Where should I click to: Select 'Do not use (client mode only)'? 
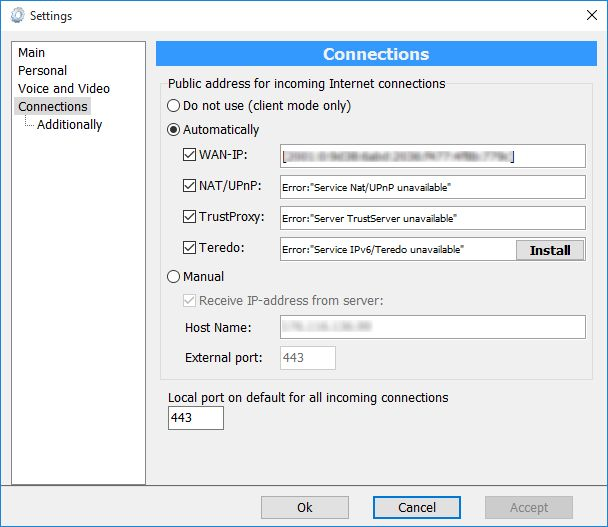pos(173,105)
